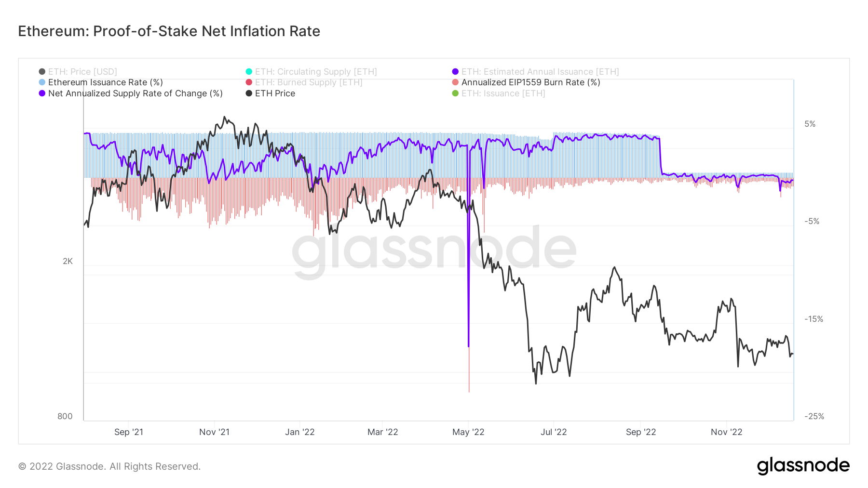The height and width of the screenshot is (488, 868).
Task: Click the grey dot beside ETH: Price [USD]
Action: click(x=42, y=72)
